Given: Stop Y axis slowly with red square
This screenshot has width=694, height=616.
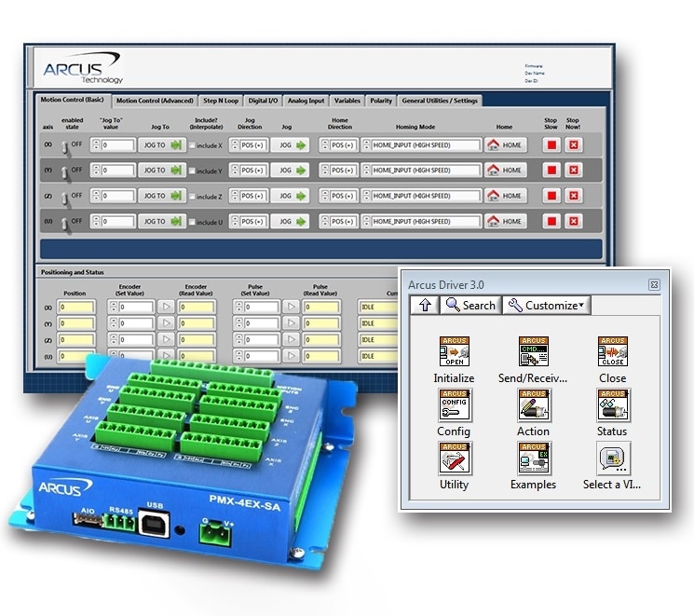Looking at the screenshot, I should (551, 170).
